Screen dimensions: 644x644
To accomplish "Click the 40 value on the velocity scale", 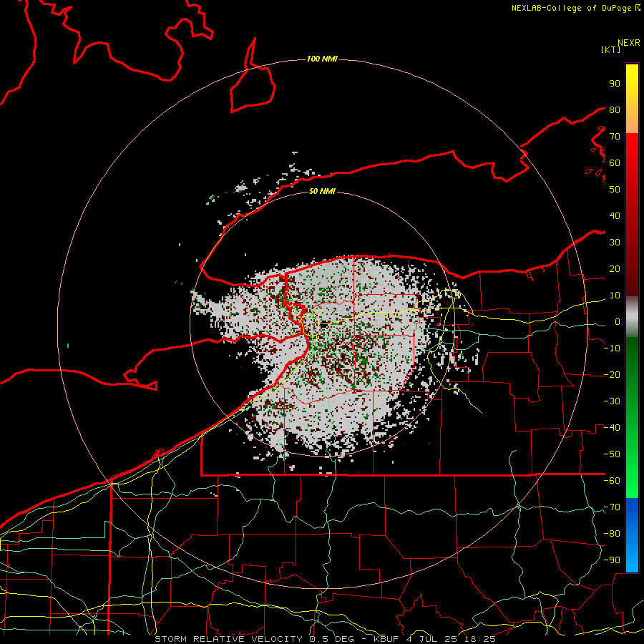I will point(615,216).
